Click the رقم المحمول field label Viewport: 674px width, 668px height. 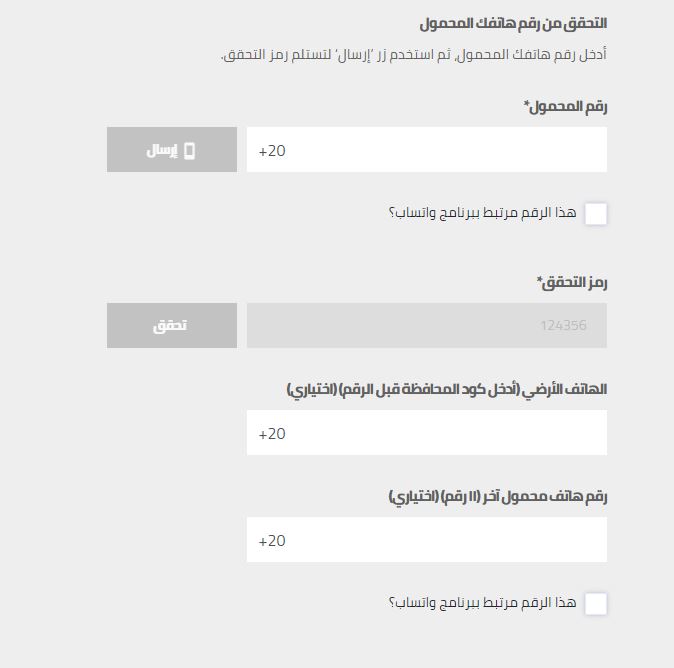coord(566,107)
